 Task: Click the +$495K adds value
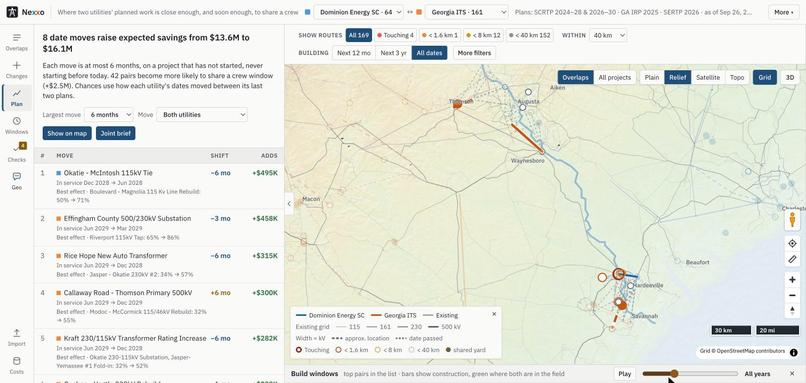[x=265, y=173]
